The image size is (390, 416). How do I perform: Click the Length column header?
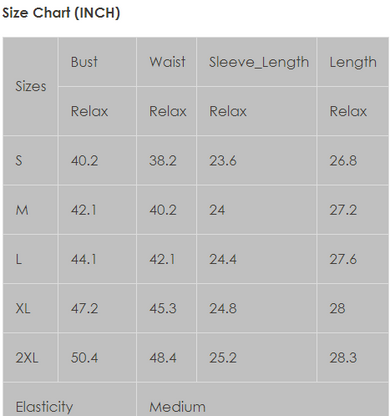click(353, 62)
